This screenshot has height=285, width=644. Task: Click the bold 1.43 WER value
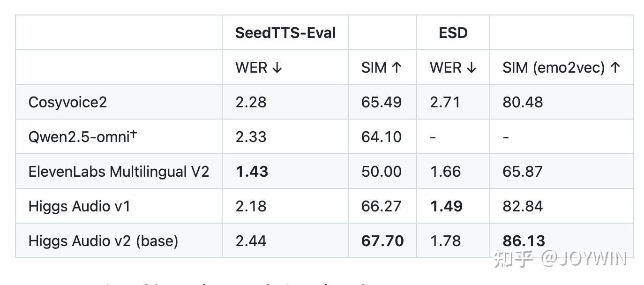(252, 172)
